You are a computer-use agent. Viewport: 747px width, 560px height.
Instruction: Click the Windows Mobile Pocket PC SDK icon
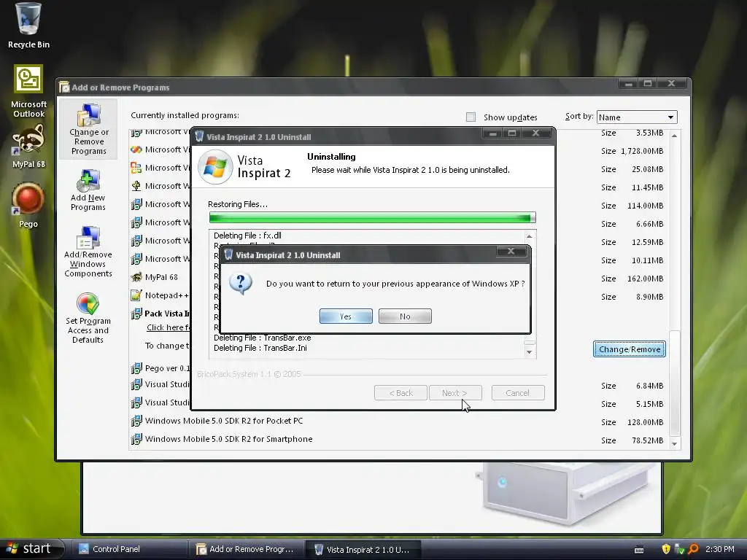point(136,421)
